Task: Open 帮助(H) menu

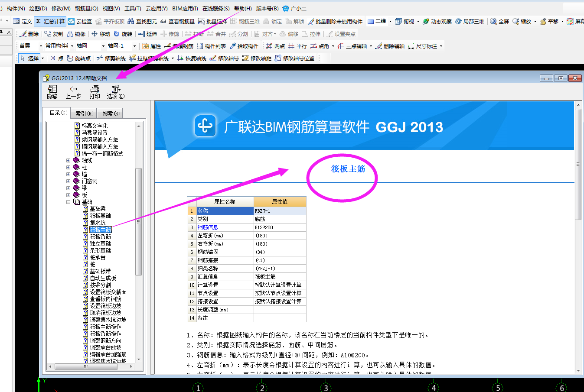Action: tap(243, 9)
